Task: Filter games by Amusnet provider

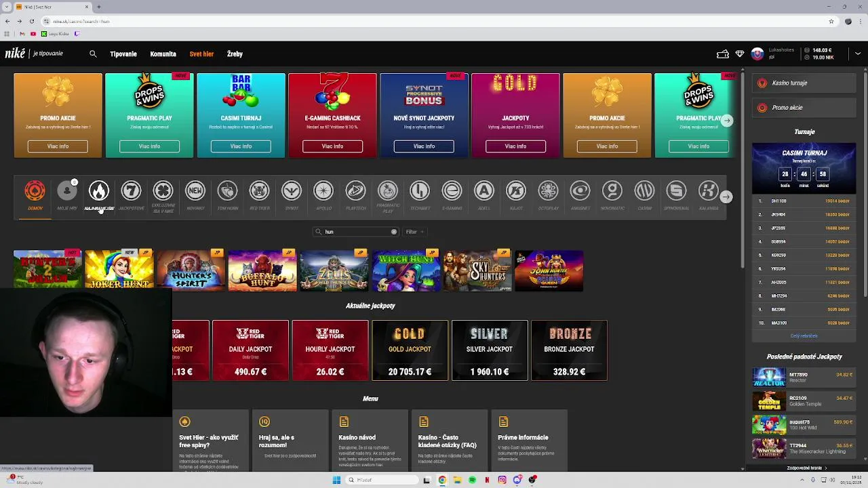Action: tap(580, 196)
